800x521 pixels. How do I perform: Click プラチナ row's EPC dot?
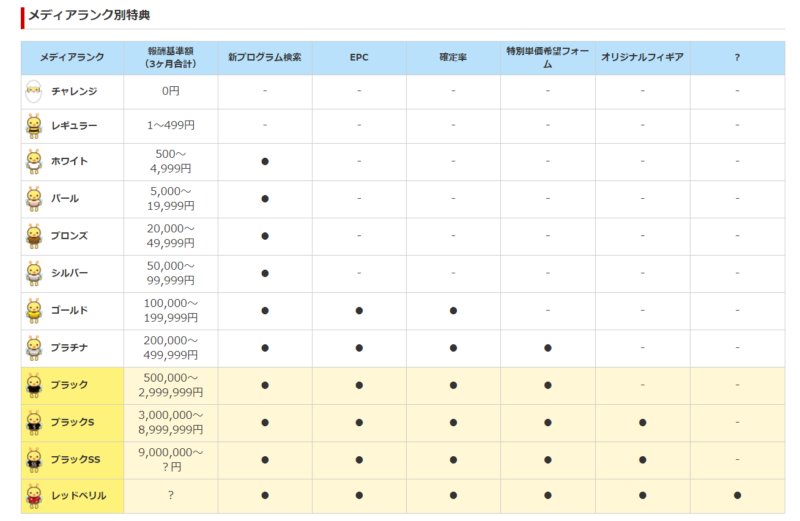point(359,348)
